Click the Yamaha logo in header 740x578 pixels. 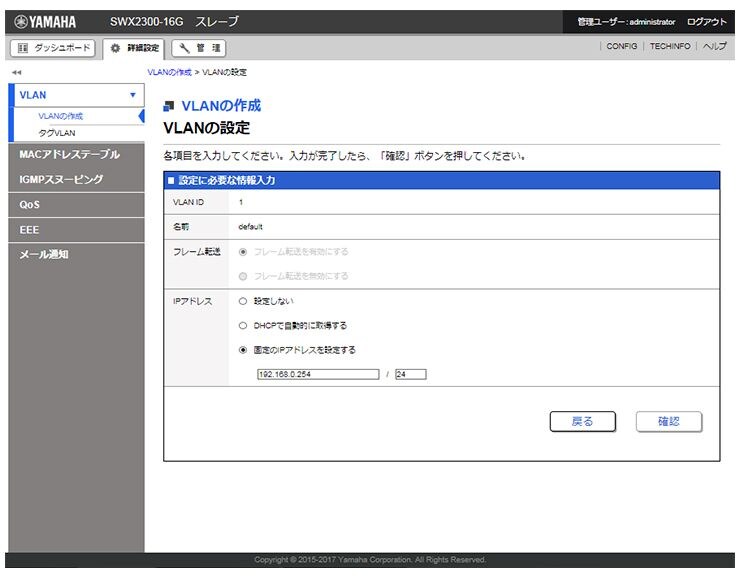pyautogui.click(x=46, y=21)
